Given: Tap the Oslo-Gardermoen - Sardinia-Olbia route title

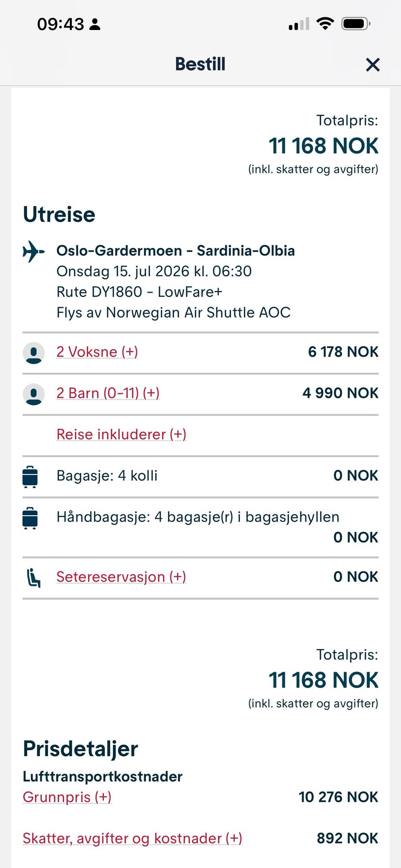Looking at the screenshot, I should tap(175, 251).
